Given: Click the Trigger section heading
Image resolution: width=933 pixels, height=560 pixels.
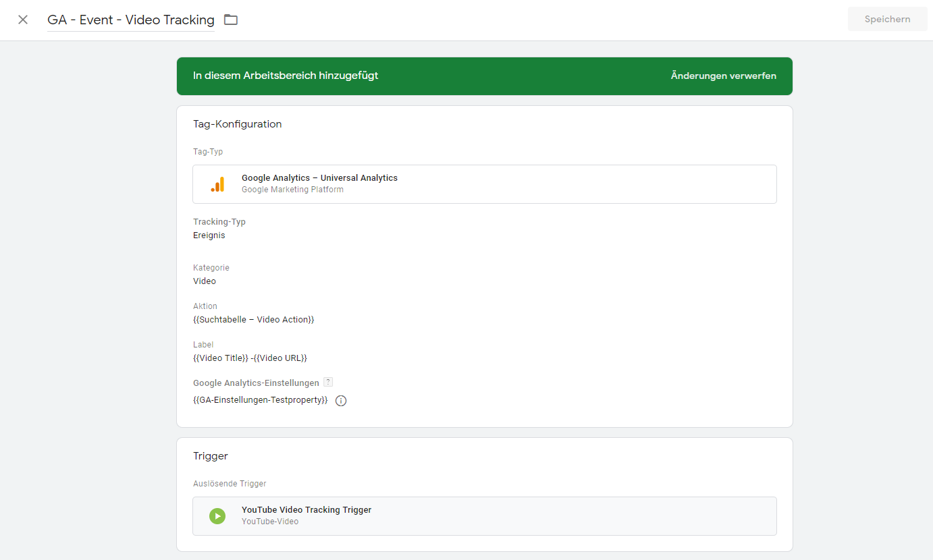Looking at the screenshot, I should point(211,456).
